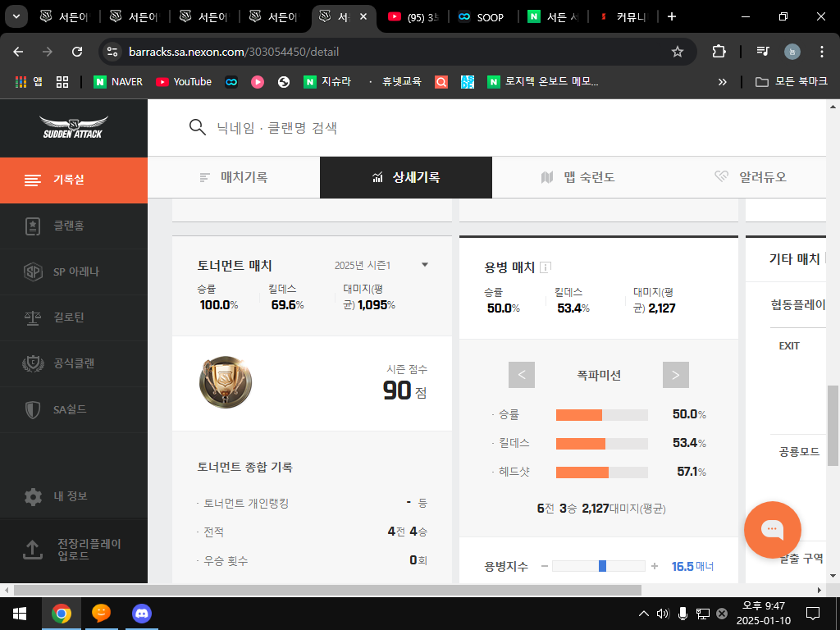Click the Sudden Attack logo
This screenshot has width=840, height=630.
pos(74,128)
